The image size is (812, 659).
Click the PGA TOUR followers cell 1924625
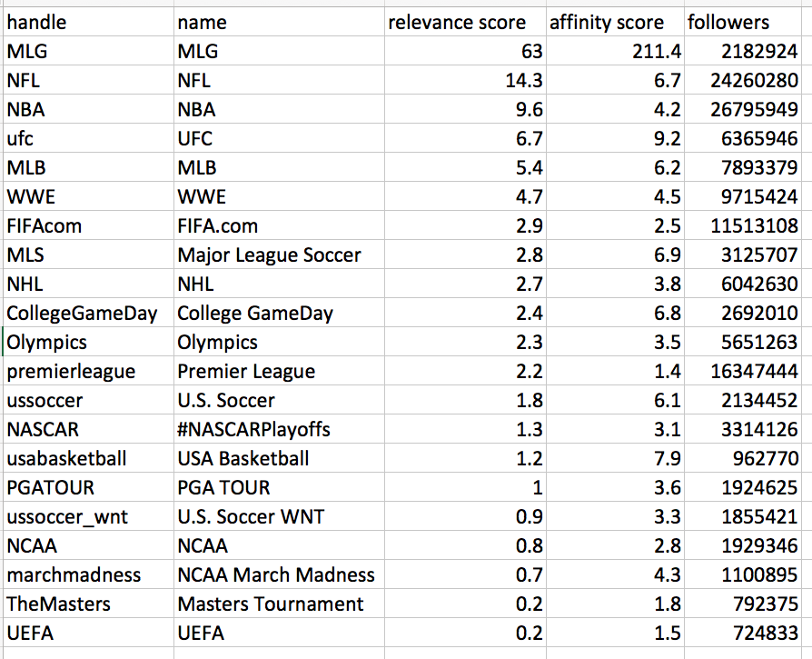pyautogui.click(x=743, y=487)
